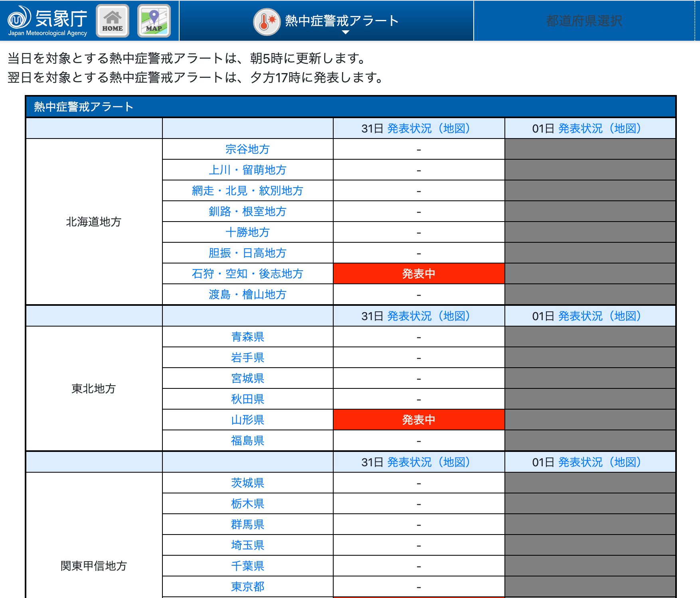
Task: Click red 発表中 cell for 山形県
Action: click(x=419, y=420)
